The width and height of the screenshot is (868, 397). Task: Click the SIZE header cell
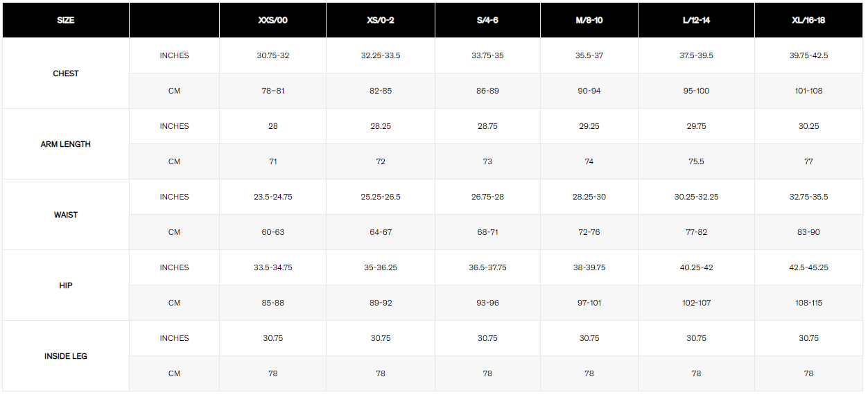[x=66, y=20]
